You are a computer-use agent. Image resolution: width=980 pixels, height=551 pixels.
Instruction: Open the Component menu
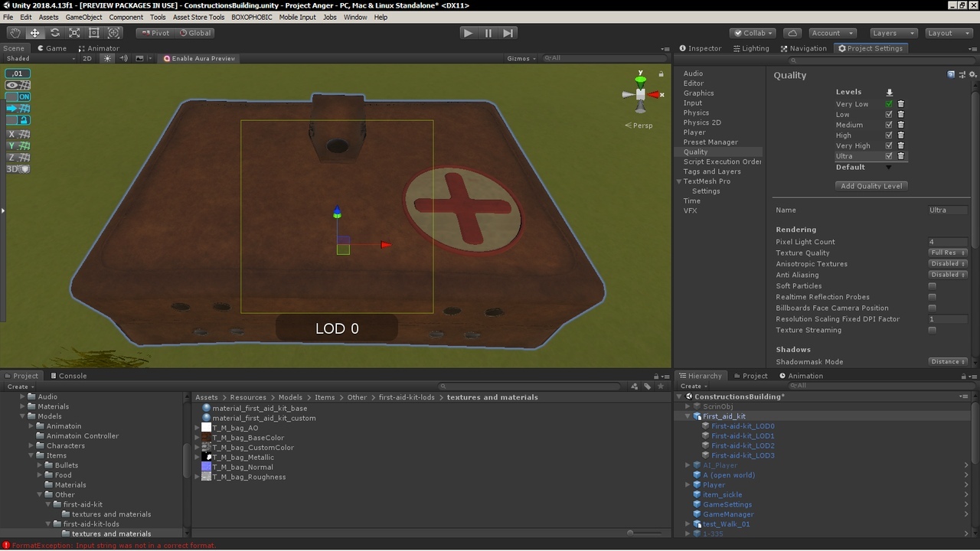pyautogui.click(x=126, y=17)
